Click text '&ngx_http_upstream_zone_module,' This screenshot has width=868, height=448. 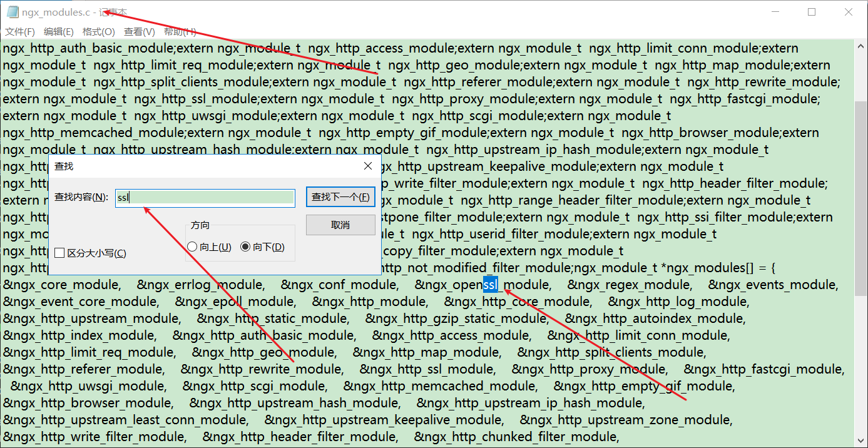[627, 420]
